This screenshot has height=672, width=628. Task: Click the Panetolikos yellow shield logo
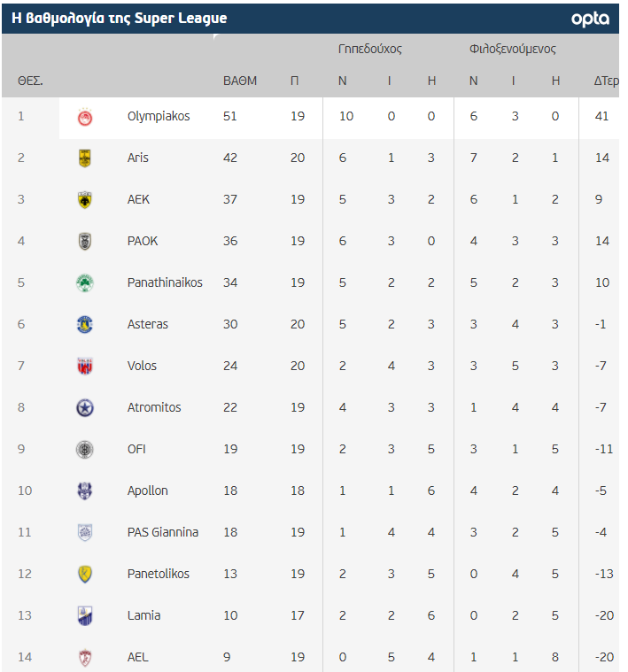pos(85,575)
